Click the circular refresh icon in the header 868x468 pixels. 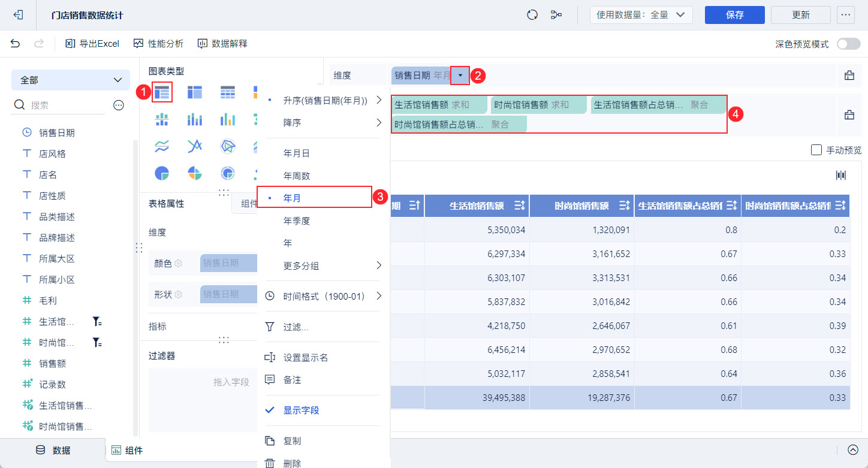pos(532,15)
